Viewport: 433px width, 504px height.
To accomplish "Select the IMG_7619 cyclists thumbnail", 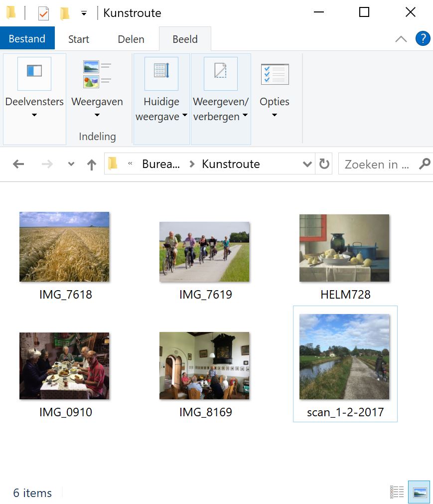I will coord(204,252).
